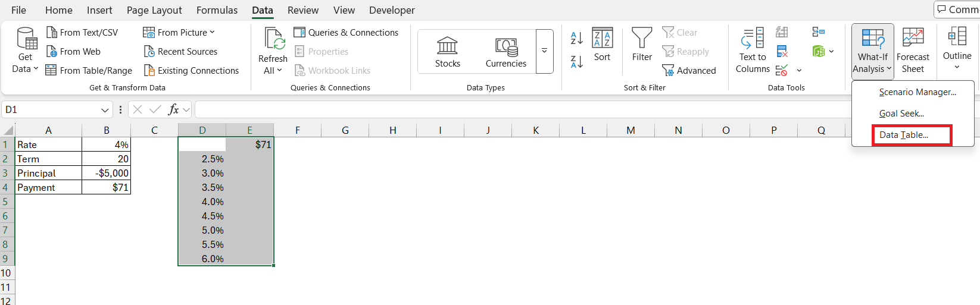
Task: Select cell A1 labeled Rate
Action: [x=48, y=144]
